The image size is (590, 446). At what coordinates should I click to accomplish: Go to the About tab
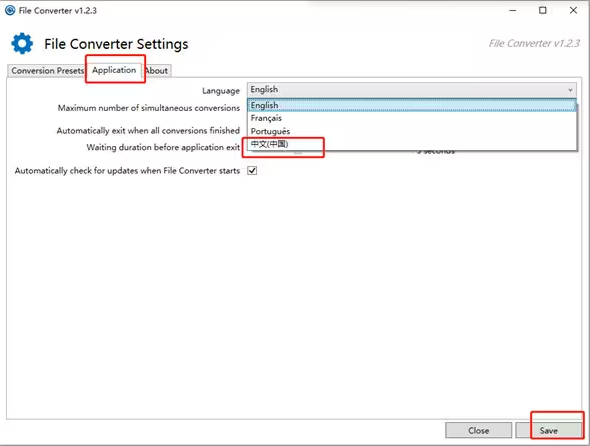pos(157,71)
